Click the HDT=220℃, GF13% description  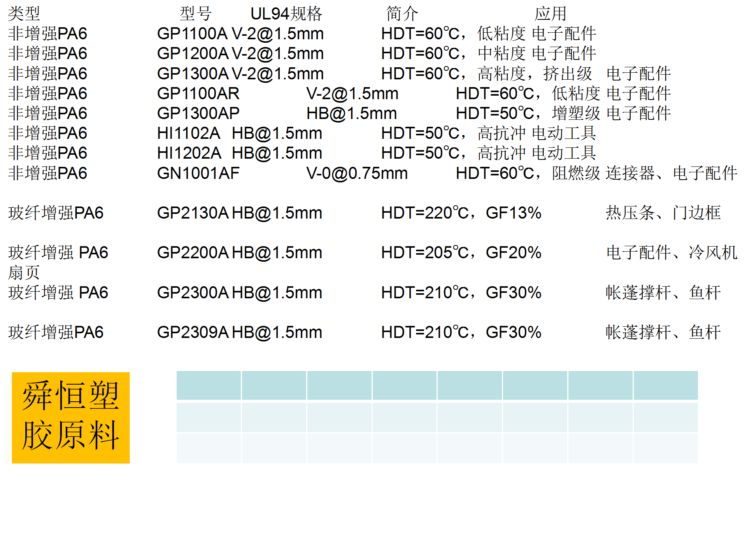coord(461,213)
